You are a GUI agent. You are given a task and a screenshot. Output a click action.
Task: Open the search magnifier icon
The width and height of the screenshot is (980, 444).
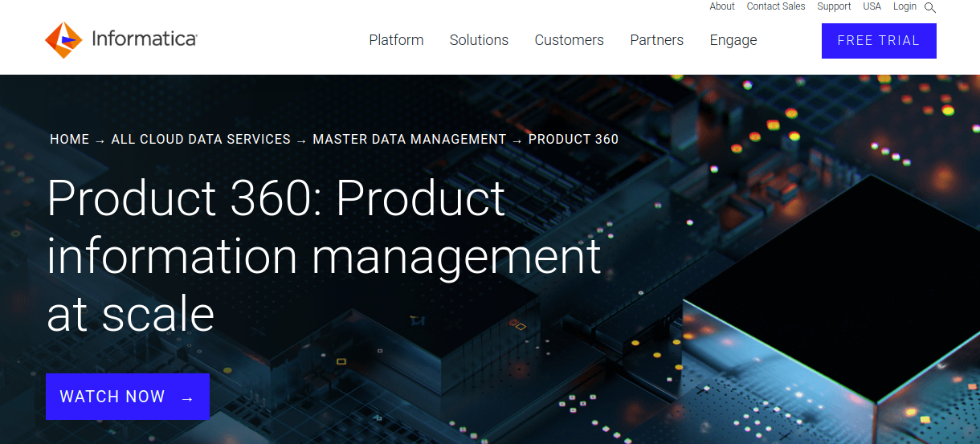(x=930, y=7)
